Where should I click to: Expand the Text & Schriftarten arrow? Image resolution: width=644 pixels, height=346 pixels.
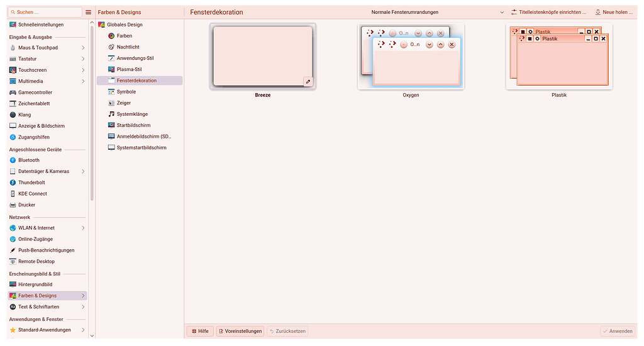pos(83,306)
